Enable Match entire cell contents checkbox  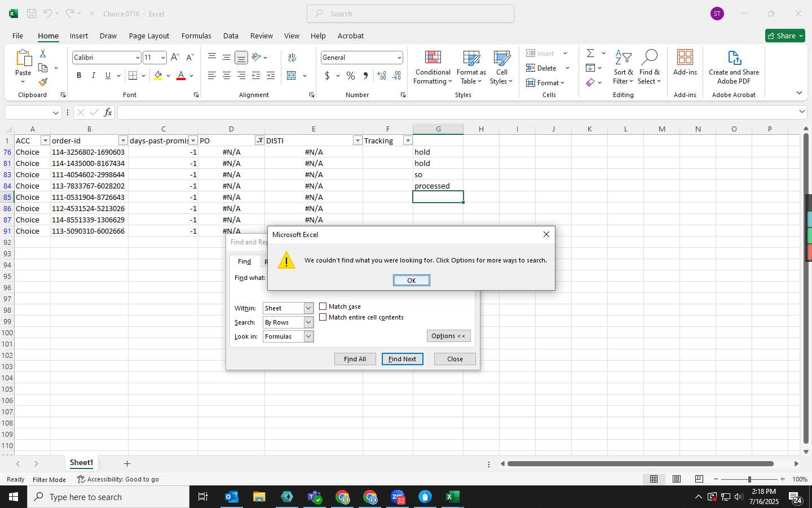[x=323, y=317]
